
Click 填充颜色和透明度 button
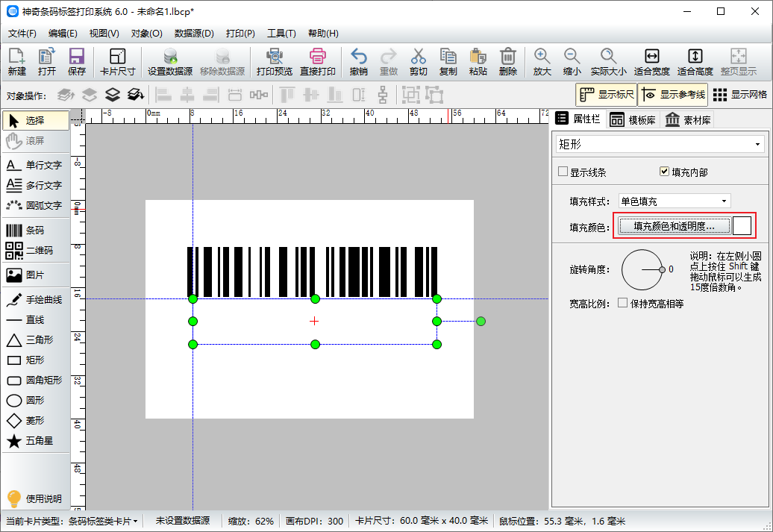(674, 226)
